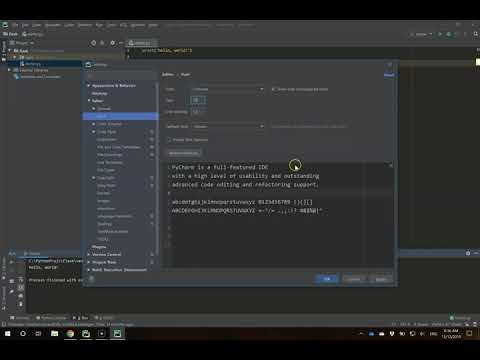Select Keymap in settings tree

point(100,93)
